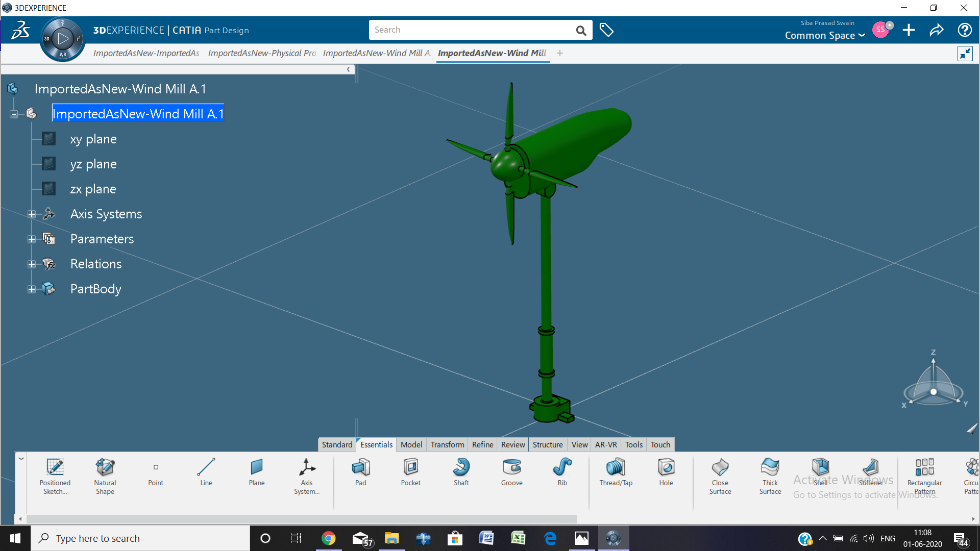Open the Hole tool
Viewport: 980px width, 551px height.
(x=666, y=472)
